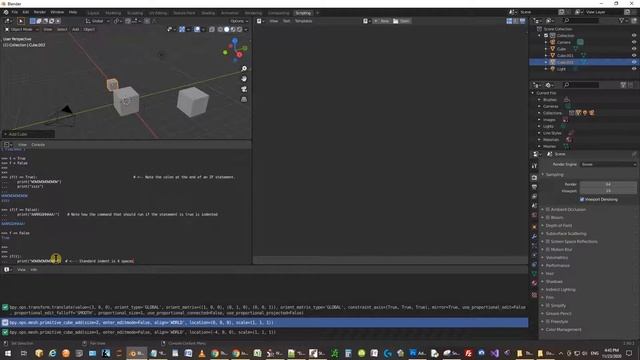The height and width of the screenshot is (360, 640).
Task: Open the View Layer properties tab icon
Action: point(534,196)
